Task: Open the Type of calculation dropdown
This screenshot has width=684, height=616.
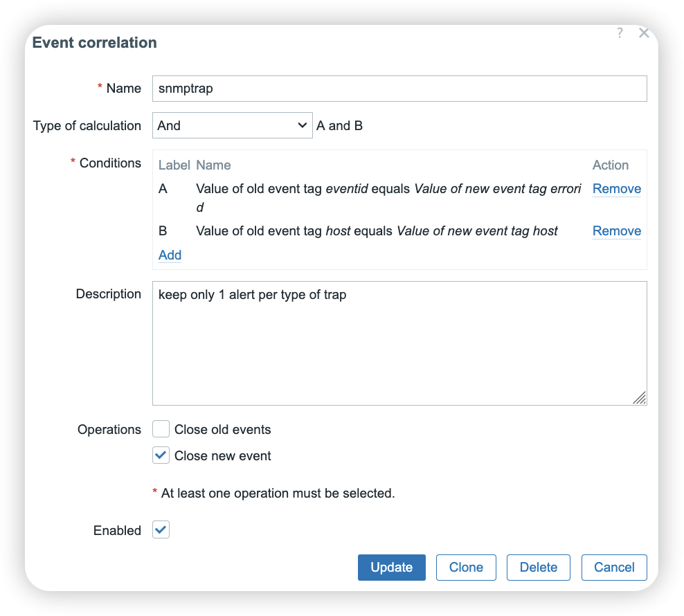Action: pos(232,125)
